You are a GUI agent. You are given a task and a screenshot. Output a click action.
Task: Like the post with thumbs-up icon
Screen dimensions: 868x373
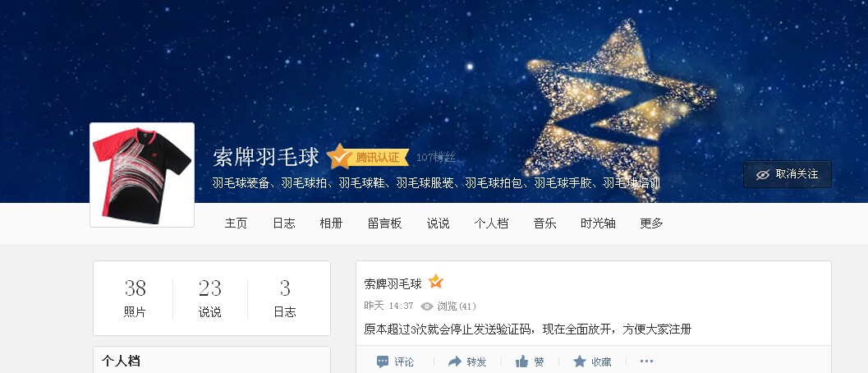522,362
